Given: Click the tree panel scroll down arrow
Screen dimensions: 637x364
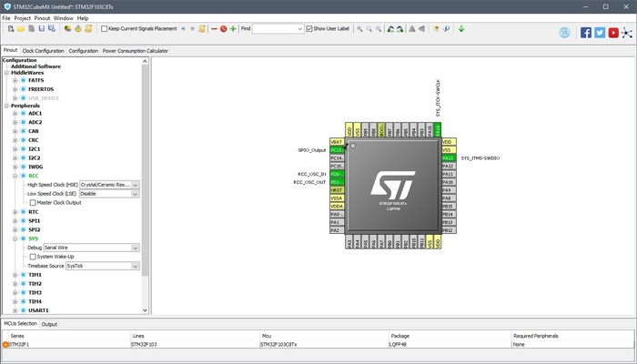Looking at the screenshot, I should point(145,310).
